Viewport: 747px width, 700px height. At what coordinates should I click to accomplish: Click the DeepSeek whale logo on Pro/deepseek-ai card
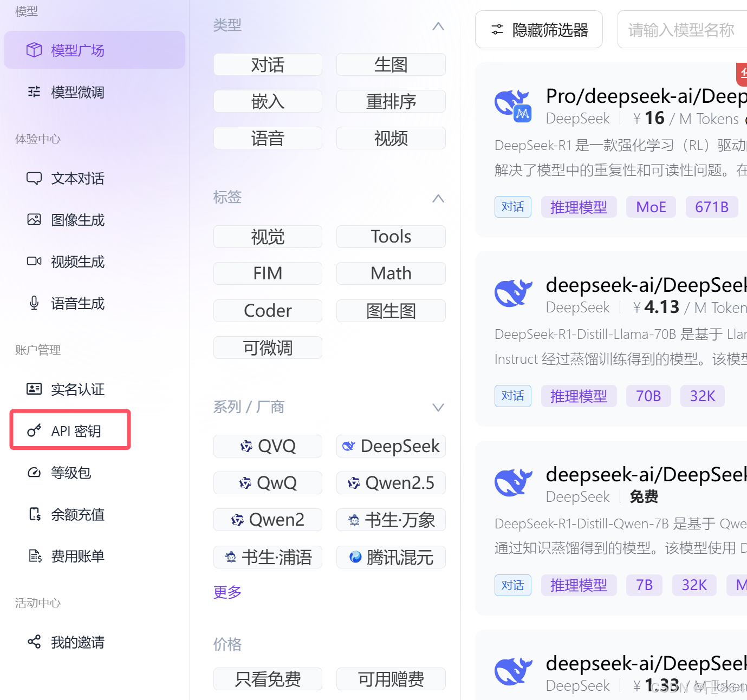pos(512,106)
